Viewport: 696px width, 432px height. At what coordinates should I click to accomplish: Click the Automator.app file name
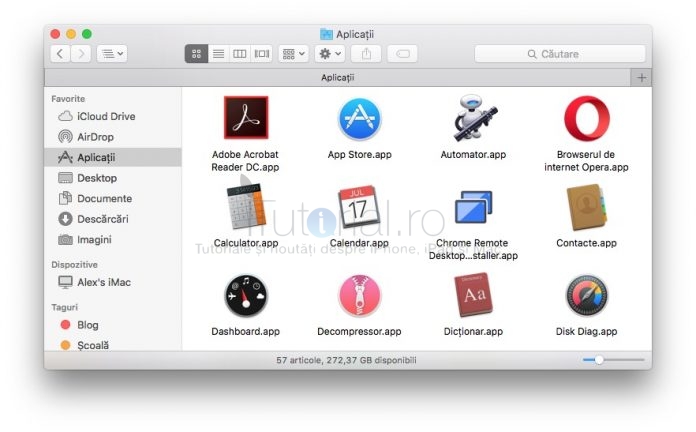point(473,155)
